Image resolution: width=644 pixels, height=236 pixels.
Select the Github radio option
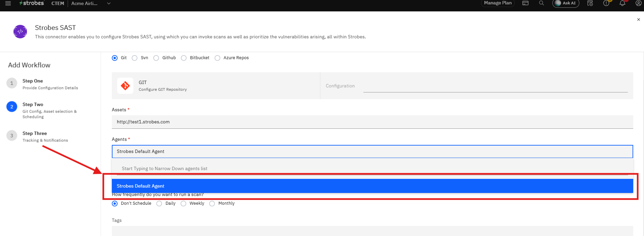pos(156,58)
